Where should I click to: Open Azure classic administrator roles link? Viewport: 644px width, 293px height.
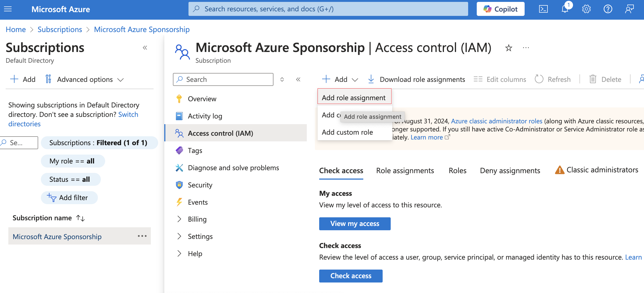(496, 121)
